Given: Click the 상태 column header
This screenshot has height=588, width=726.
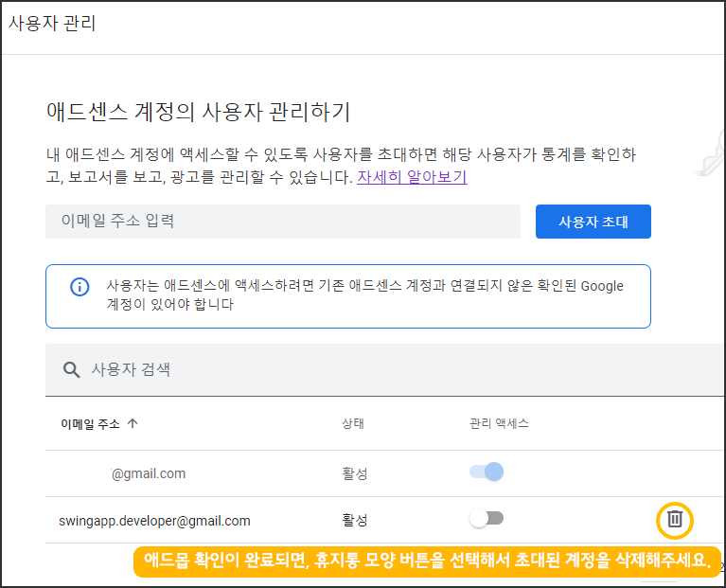Looking at the screenshot, I should point(353,424).
